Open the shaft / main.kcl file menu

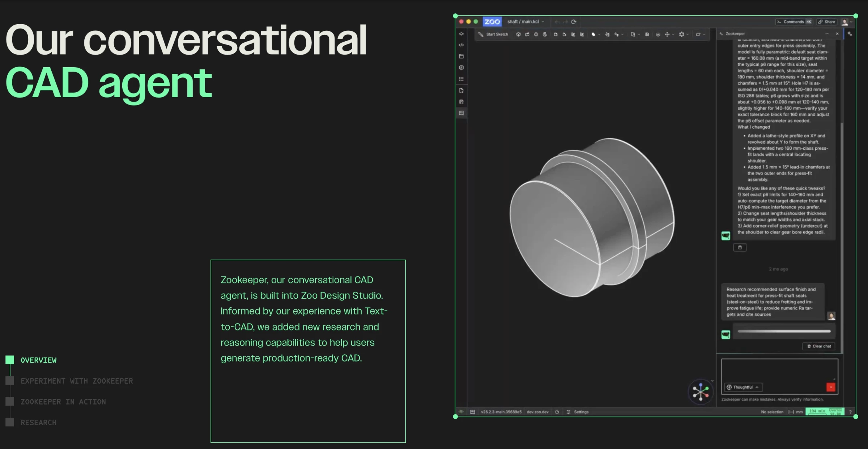tap(526, 22)
